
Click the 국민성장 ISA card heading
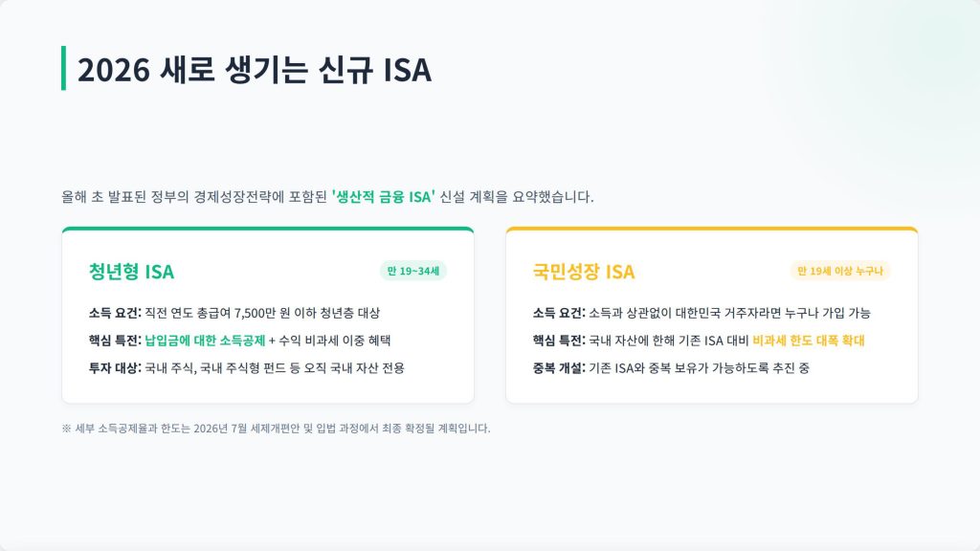click(583, 272)
